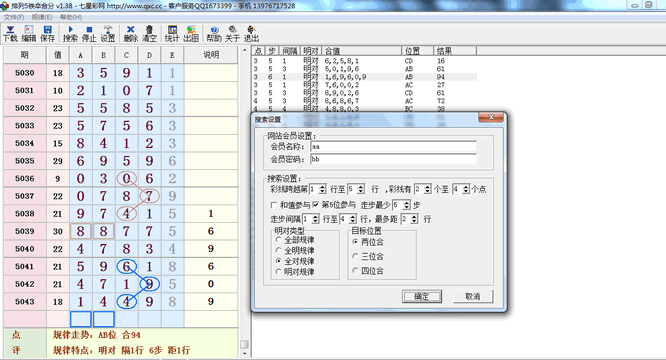Click the 保存 save toolbar icon
This screenshot has height=360, width=666.
pos(48,34)
